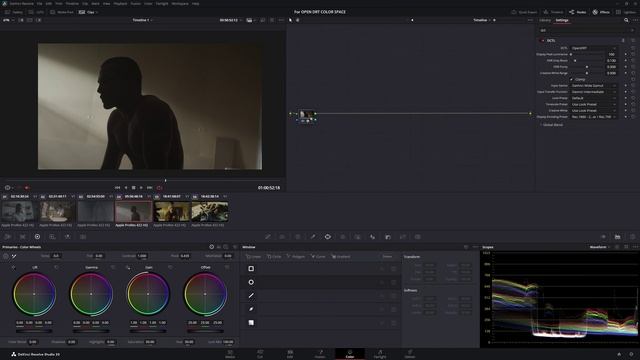Toggle keyframe for Display Peak Luminance
Screen dimensions: 640x360
click(625, 54)
